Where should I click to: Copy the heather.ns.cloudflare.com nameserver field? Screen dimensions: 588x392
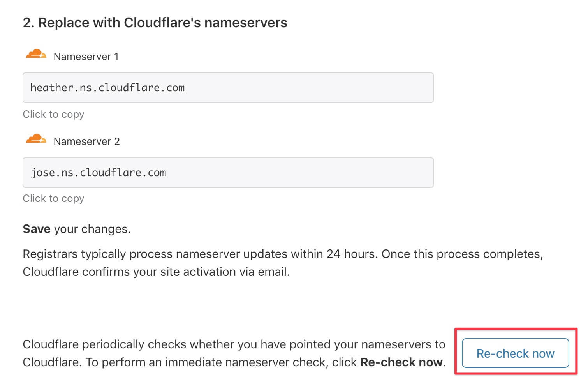228,88
